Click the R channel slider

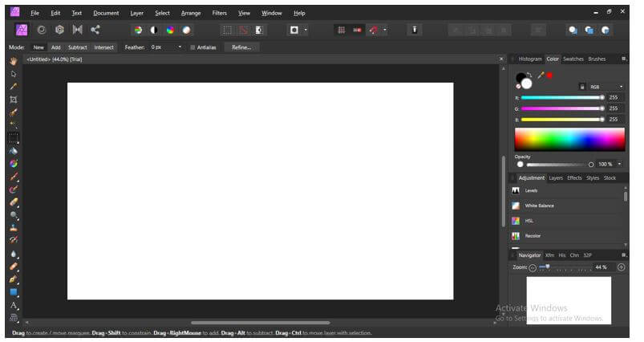coord(563,98)
